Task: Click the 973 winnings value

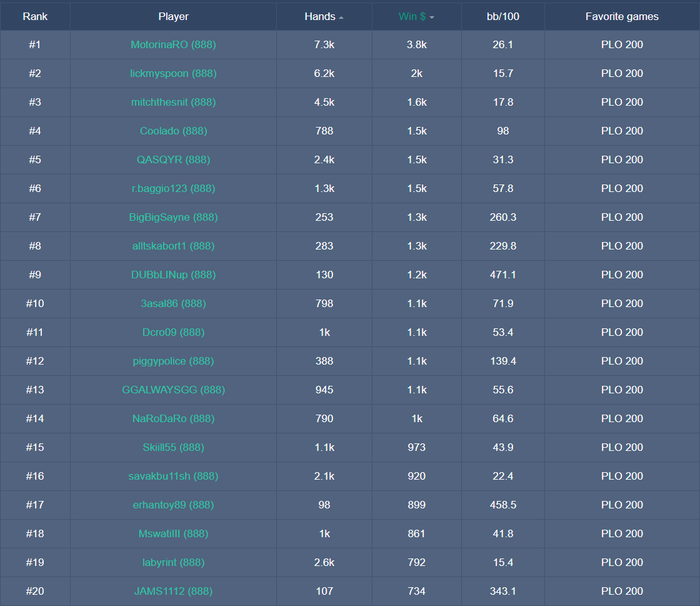Action: pyautogui.click(x=417, y=447)
